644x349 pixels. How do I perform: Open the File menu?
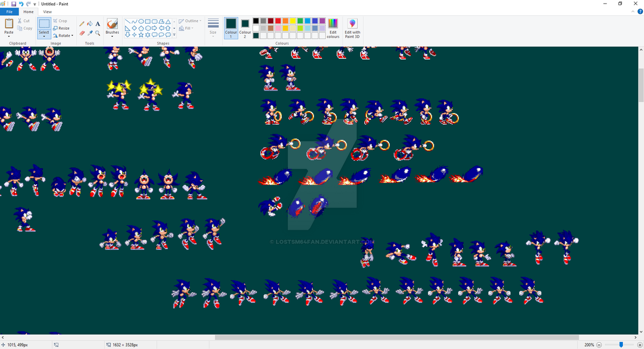pyautogui.click(x=9, y=12)
